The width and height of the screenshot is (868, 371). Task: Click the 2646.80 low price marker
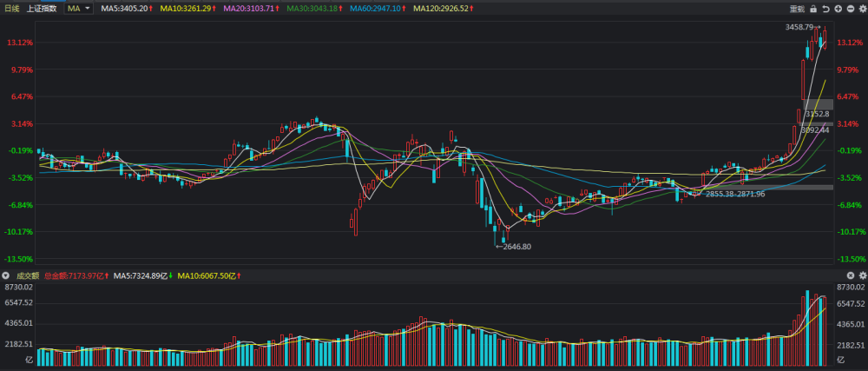[x=514, y=247]
